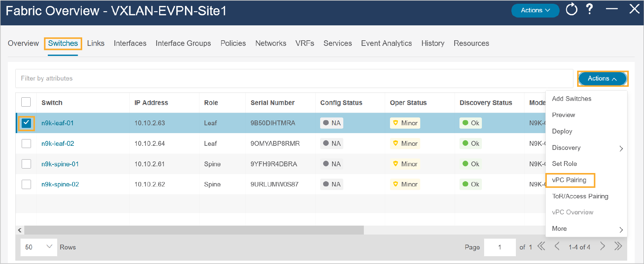
Task: Open n9k-leaf-02 switch link
Action: point(58,144)
